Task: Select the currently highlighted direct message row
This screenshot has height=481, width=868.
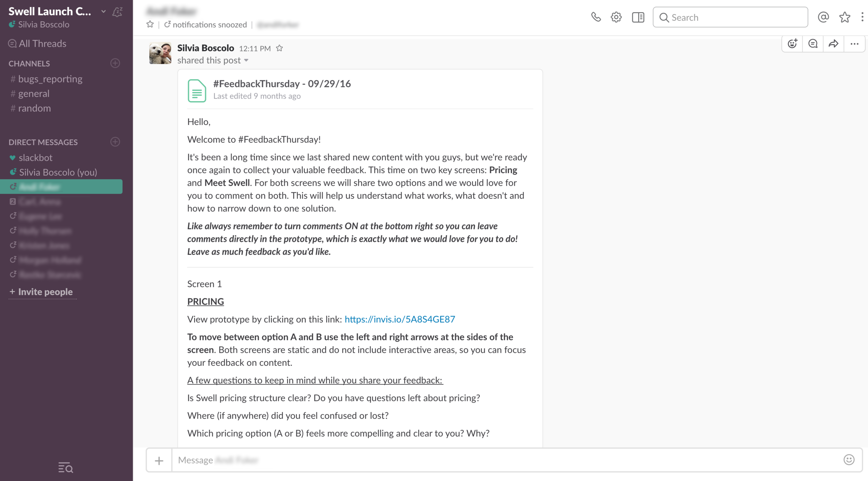Action: (61, 187)
